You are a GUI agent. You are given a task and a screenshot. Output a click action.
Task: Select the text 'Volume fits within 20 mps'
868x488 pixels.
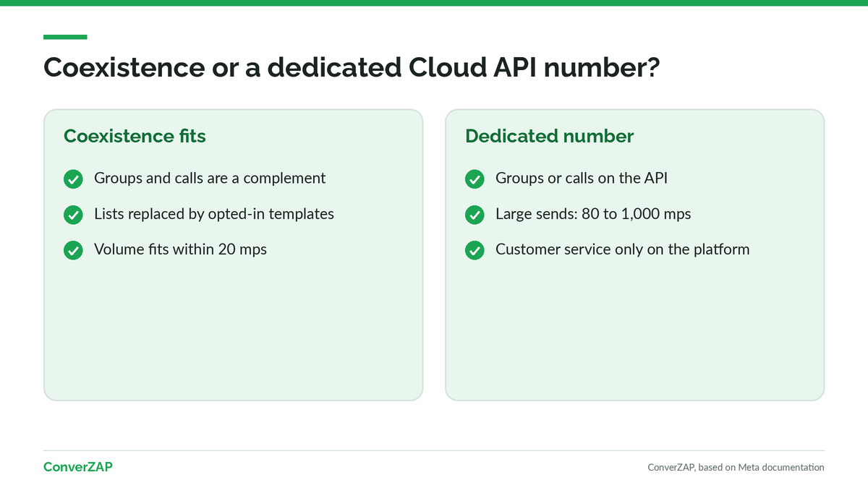click(180, 249)
